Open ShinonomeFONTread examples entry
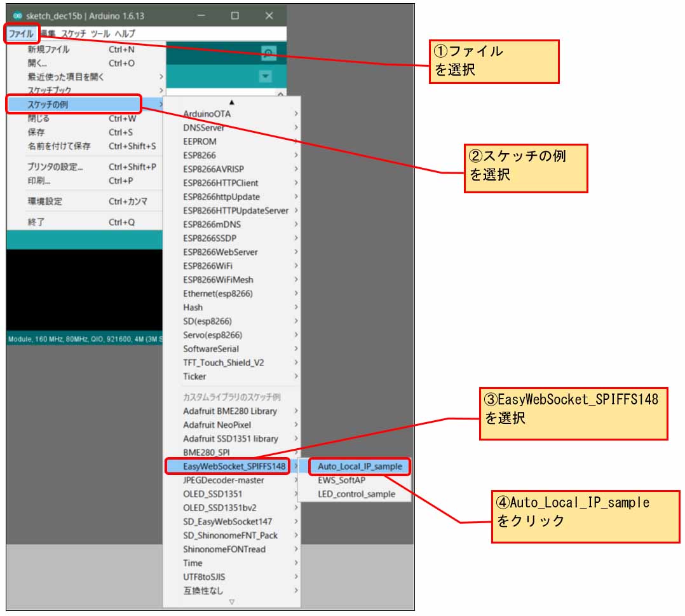685x616 pixels. tap(233, 549)
